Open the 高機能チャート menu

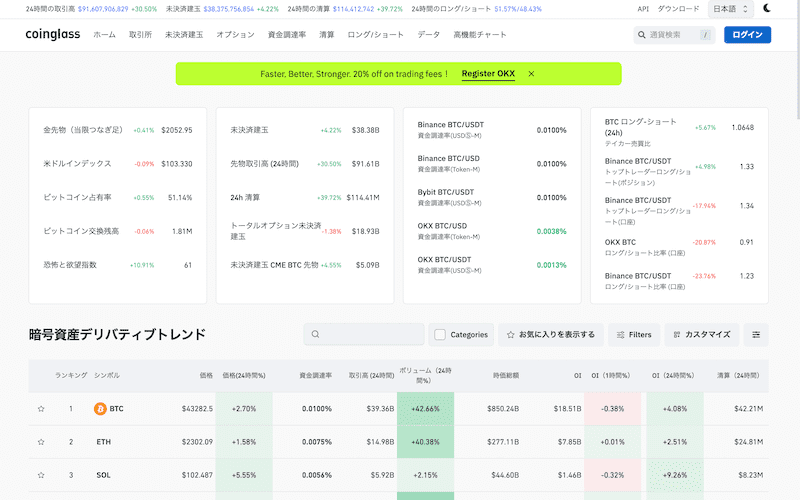tap(480, 35)
